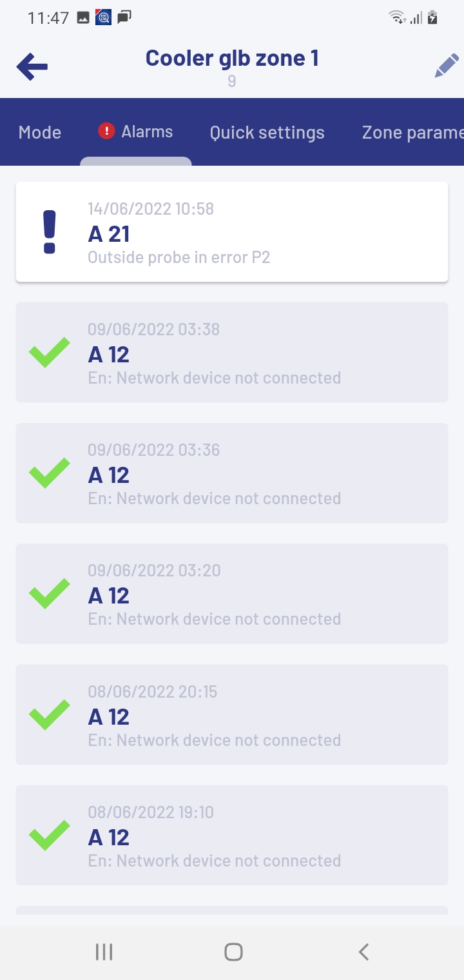Tap the exclamation mark on alarm A 21
Image resolution: width=464 pixels, height=980 pixels.
click(50, 232)
